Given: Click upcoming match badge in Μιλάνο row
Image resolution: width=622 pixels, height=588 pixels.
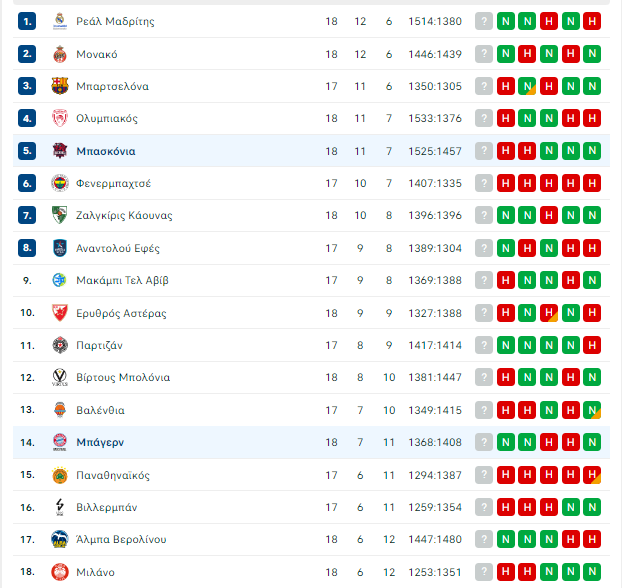Looking at the screenshot, I should [x=484, y=572].
